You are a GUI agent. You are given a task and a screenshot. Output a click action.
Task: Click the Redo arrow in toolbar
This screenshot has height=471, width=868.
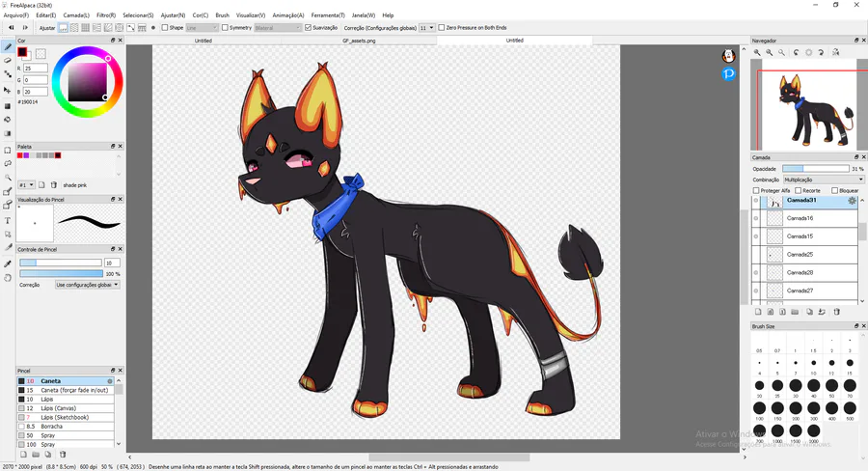pos(25,28)
